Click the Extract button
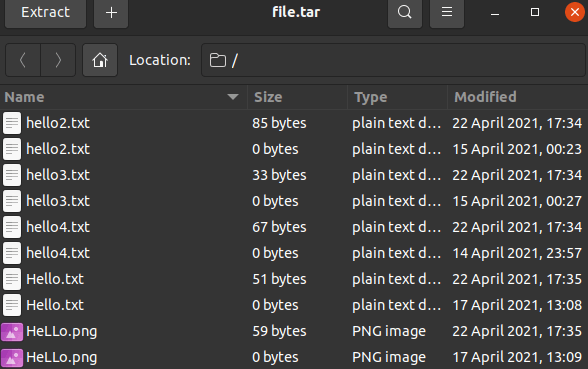 click(x=45, y=12)
